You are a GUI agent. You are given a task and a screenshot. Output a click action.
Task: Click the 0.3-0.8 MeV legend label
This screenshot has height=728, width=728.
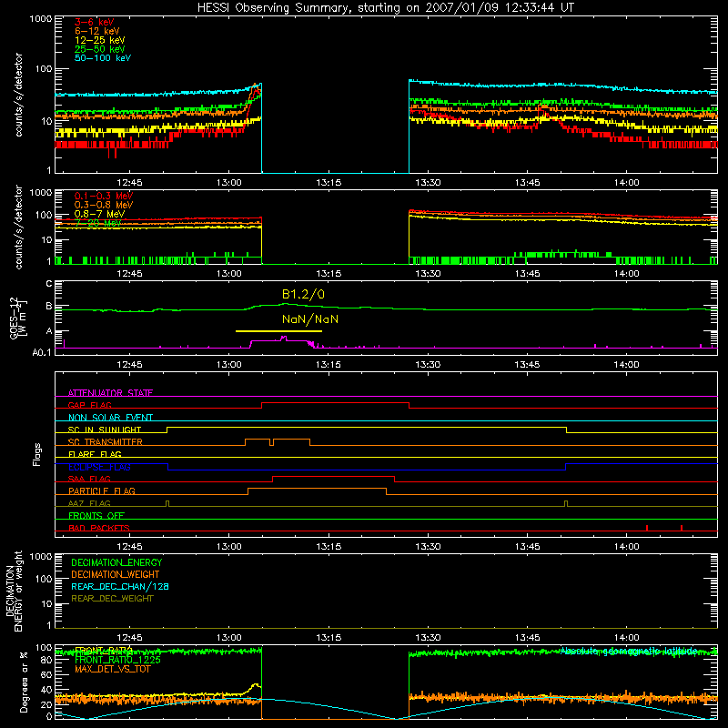tap(104, 205)
